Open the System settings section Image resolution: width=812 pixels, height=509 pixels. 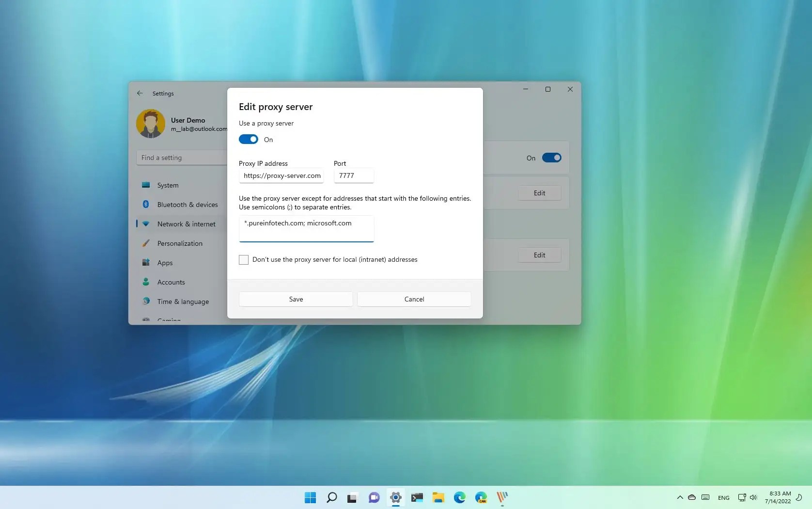[167, 185]
